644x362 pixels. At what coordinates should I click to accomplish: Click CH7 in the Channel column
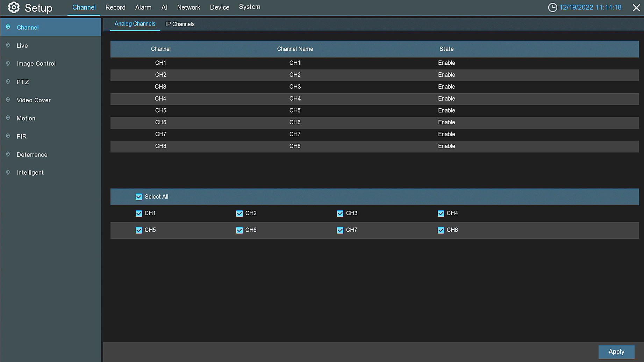160,134
